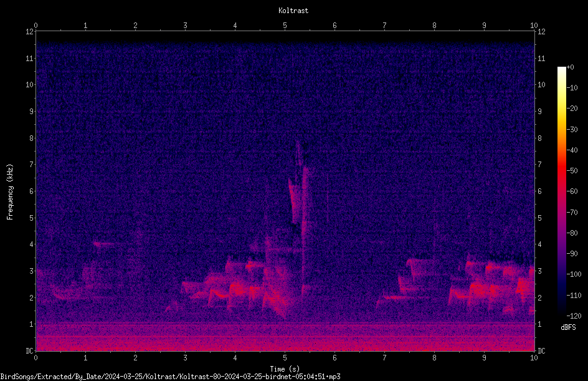Viewport: 588px width, 381px height.
Task: Click the Frequency (kHz) axis label
Action: [x=10, y=192]
